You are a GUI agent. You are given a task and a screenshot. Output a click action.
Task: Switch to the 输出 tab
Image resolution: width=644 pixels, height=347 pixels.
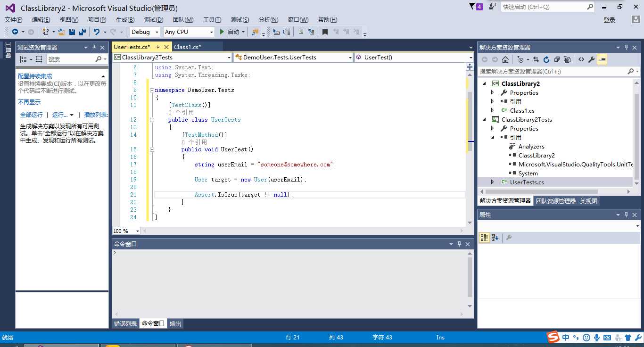(175, 323)
